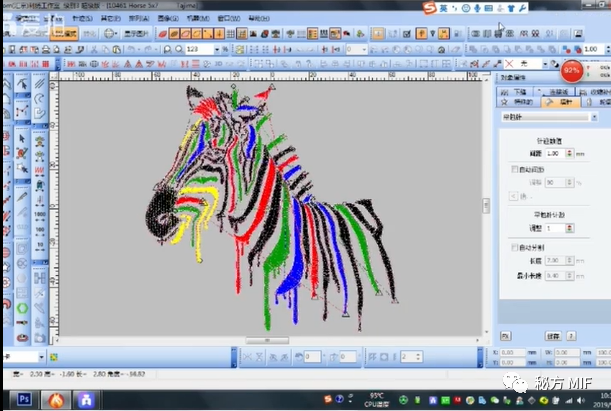Toggle the orange highlighted oval stitch icon
Image resolution: width=611 pixels, height=411 pixels.
174,34
